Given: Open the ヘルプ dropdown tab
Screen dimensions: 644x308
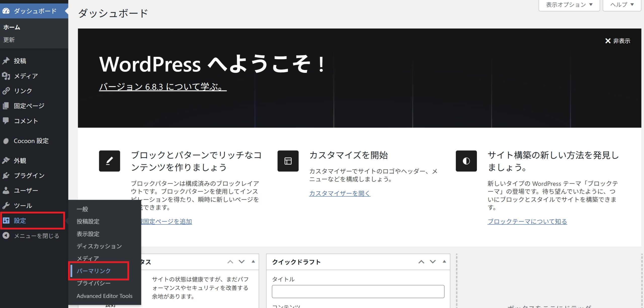Looking at the screenshot, I should coord(622,5).
